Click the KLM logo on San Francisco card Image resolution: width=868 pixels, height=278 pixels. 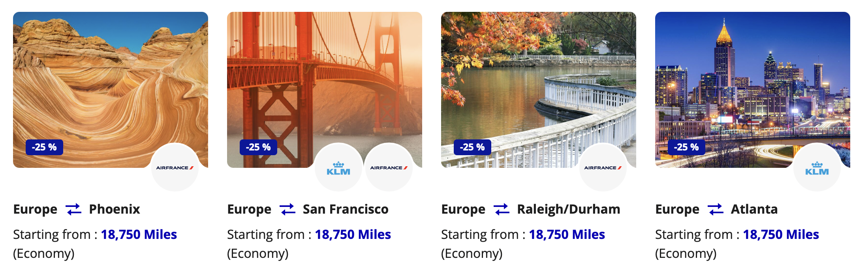(338, 168)
